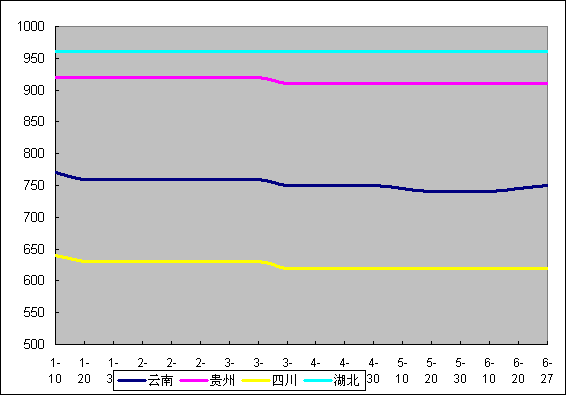This screenshot has width=566, height=395.
Task: Click the 6-20 x-axis date label
Action: click(x=518, y=371)
